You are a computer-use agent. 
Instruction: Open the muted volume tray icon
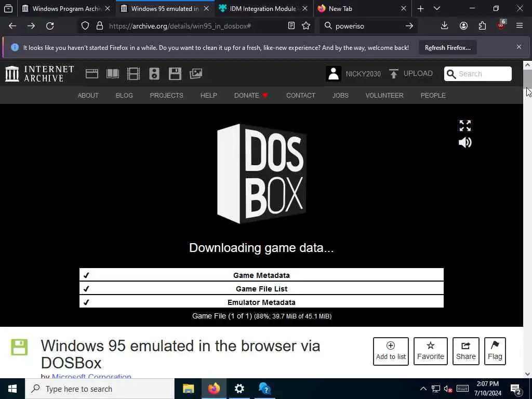click(x=448, y=389)
